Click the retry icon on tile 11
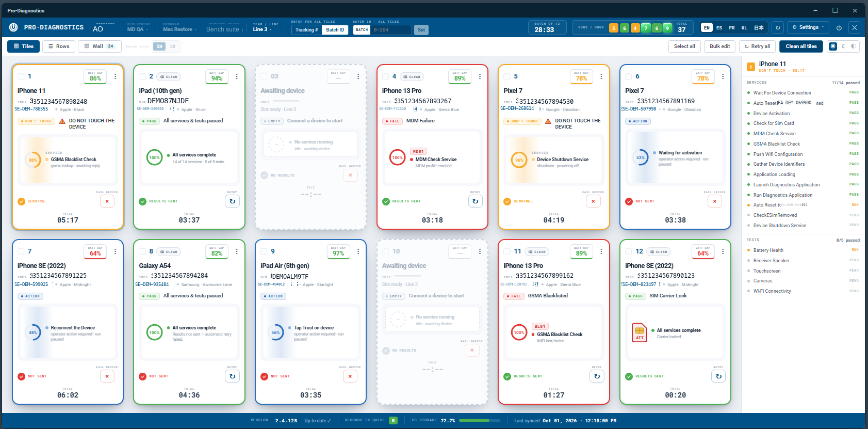Image resolution: width=868 pixels, height=429 pixels. click(597, 376)
